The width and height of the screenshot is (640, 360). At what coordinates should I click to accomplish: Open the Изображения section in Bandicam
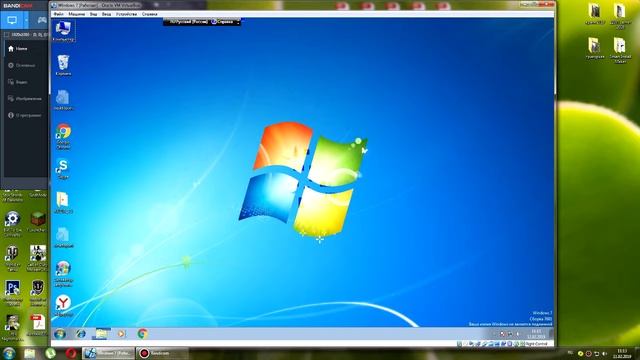(25, 99)
